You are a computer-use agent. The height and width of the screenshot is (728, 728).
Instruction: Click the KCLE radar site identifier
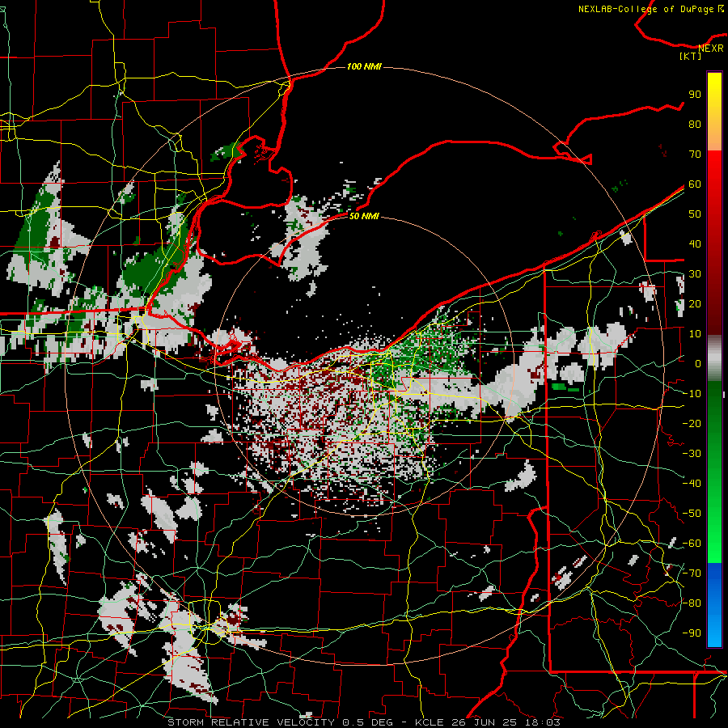430,722
